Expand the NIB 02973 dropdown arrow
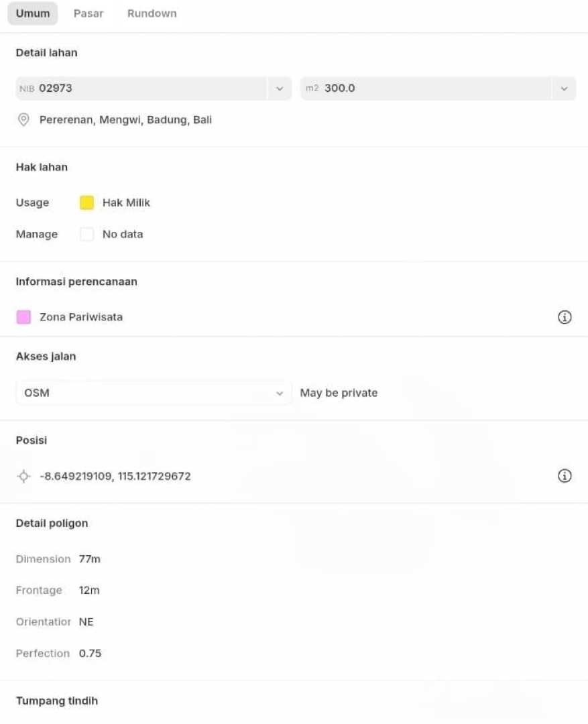This screenshot has height=724, width=588. [x=280, y=88]
